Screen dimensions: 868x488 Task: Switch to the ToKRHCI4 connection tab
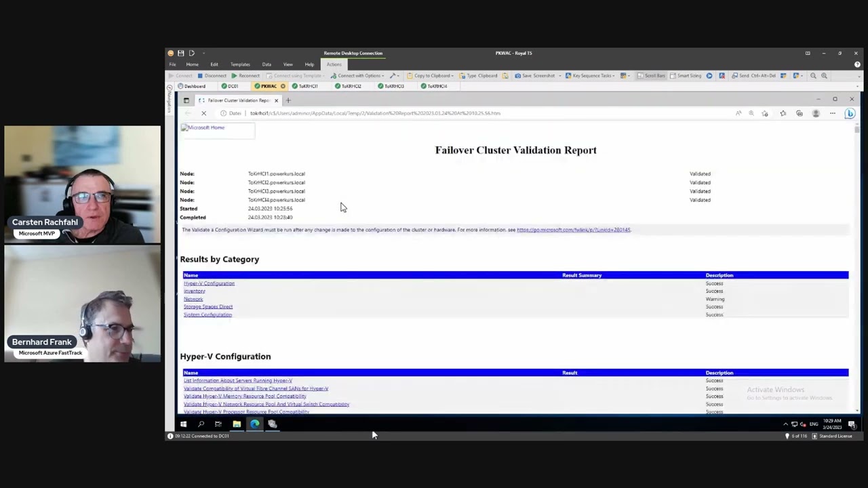[433, 86]
